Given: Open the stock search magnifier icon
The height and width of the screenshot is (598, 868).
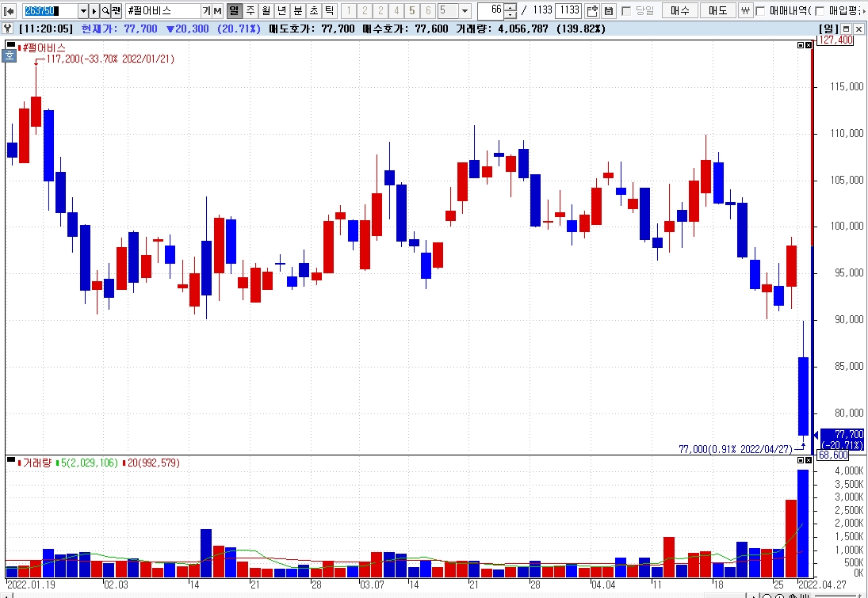Looking at the screenshot, I should pyautogui.click(x=105, y=10).
